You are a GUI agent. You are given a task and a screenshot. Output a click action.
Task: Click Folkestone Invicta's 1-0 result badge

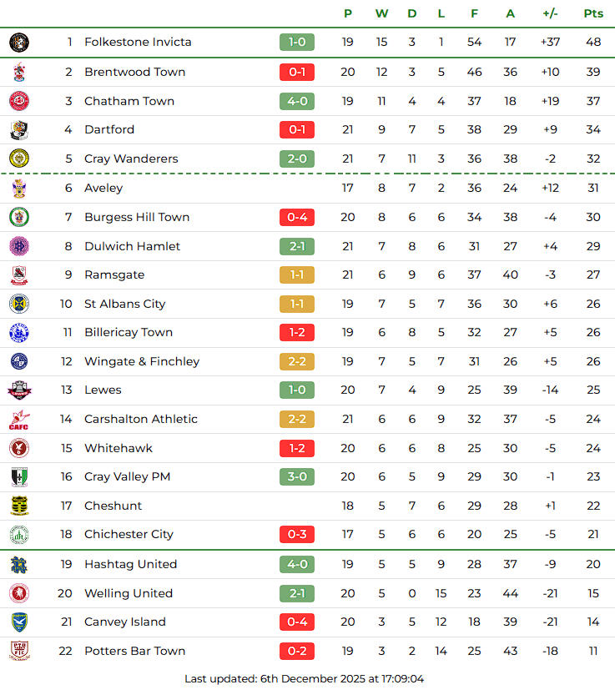tap(297, 42)
